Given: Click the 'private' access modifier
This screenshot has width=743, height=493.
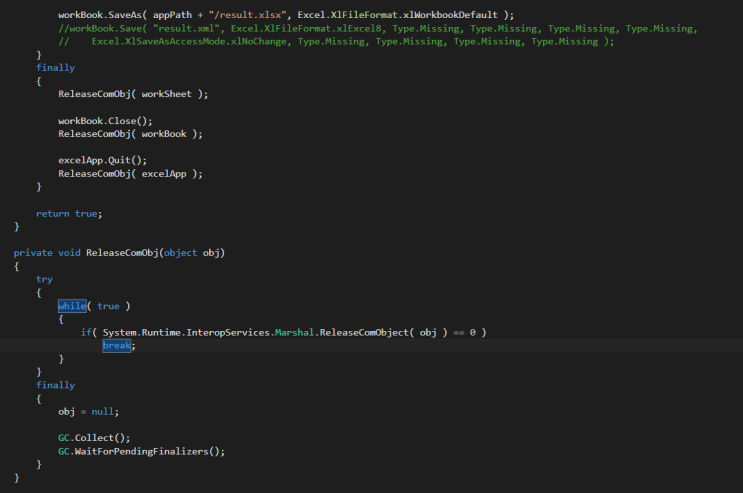Looking at the screenshot, I should pos(33,253).
